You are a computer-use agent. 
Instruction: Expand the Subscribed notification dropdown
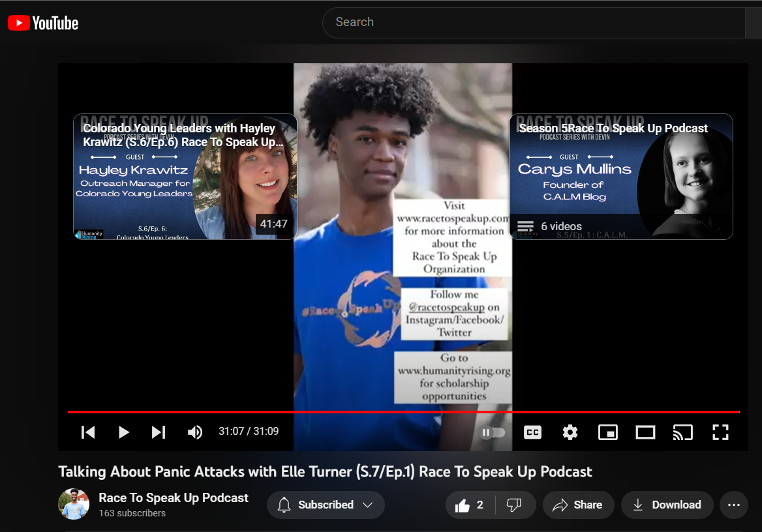click(326, 505)
